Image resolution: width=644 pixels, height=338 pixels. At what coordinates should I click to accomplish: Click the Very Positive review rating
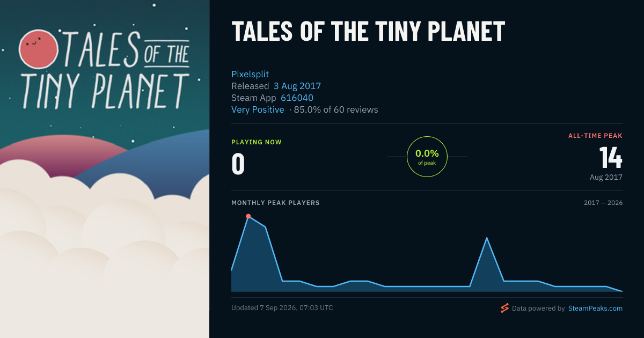coord(258,109)
